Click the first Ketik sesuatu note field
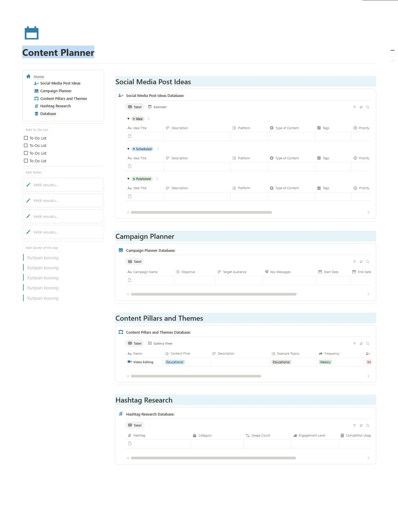This screenshot has height=532, width=398. [63, 185]
